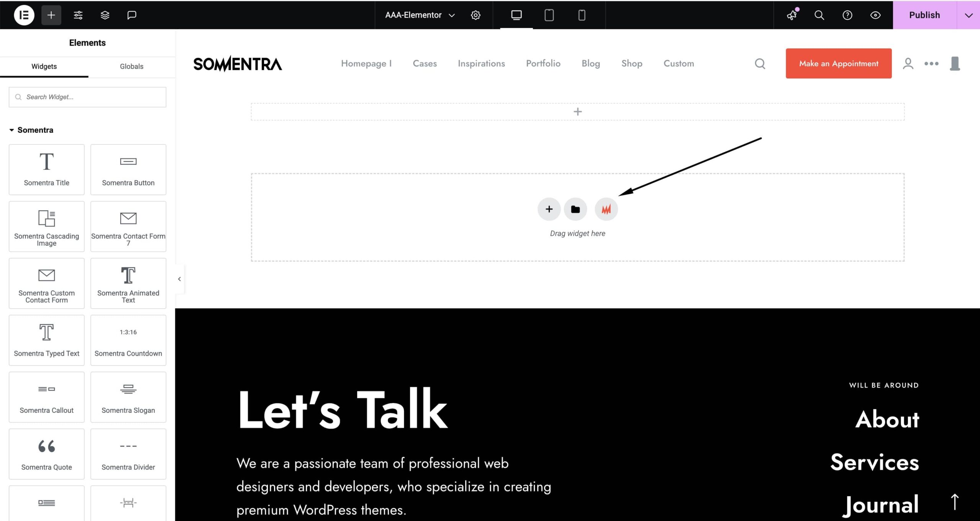Viewport: 980px width, 521px height.
Task: Click the plus in the upper dashed section
Action: click(x=578, y=112)
